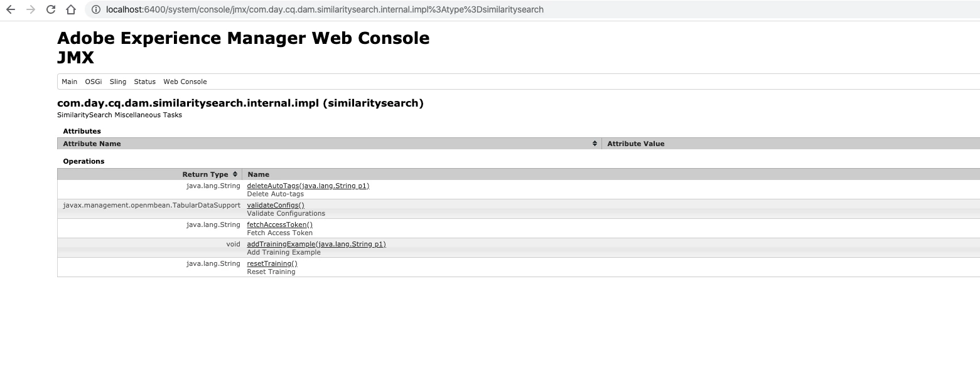Select the 'Add Training Example' description text
This screenshot has width=980, height=375.
click(284, 252)
